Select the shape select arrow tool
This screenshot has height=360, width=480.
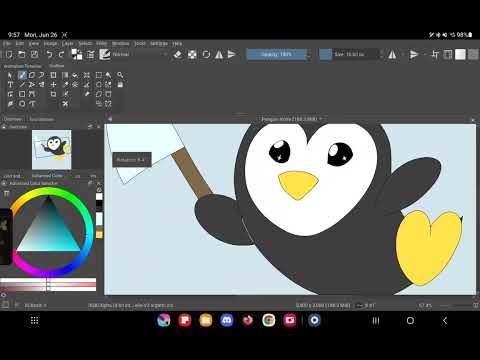pyautogui.click(x=10, y=75)
